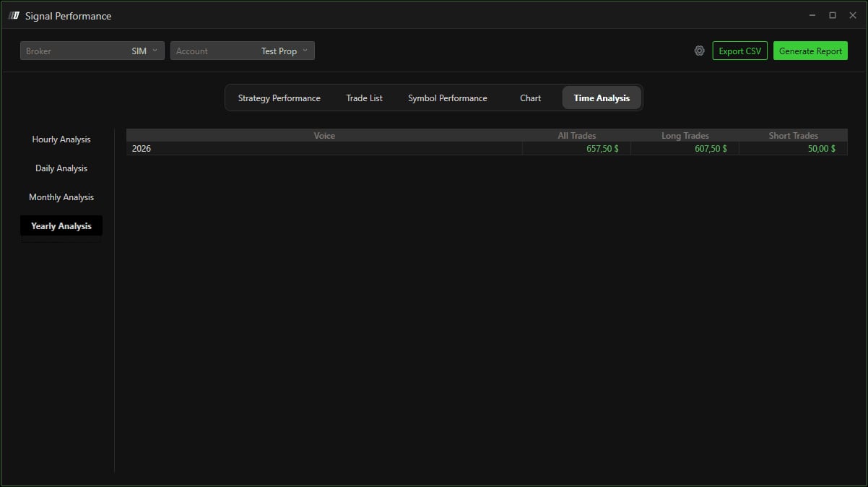
Task: Select the Time Analysis tab
Action: pos(602,98)
